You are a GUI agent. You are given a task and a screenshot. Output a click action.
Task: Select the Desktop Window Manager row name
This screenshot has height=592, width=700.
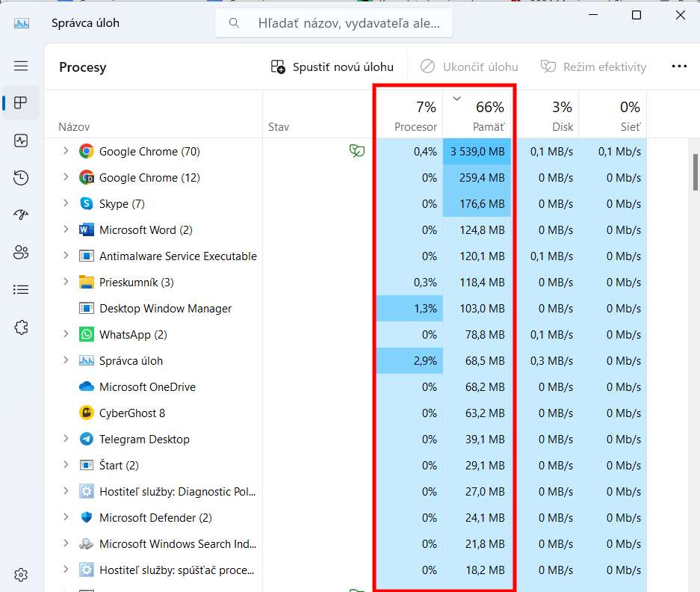pyautogui.click(x=166, y=309)
